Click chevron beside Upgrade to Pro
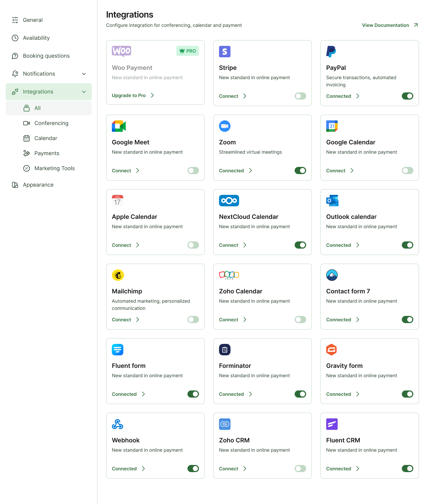 (152, 95)
